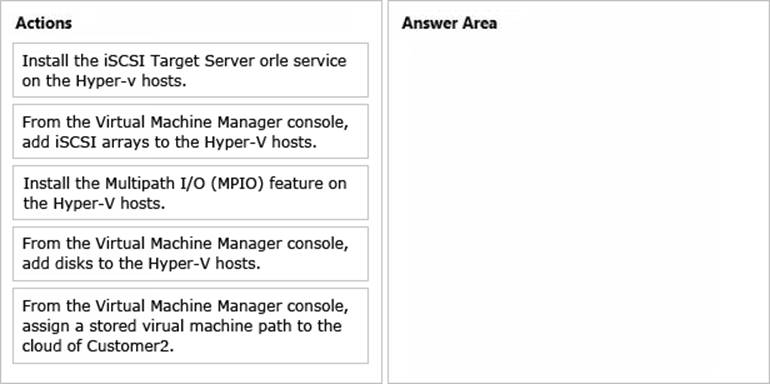Click the 'cloud of Customer2.' text
Viewport: 770px width, 384px height.
pos(98,346)
